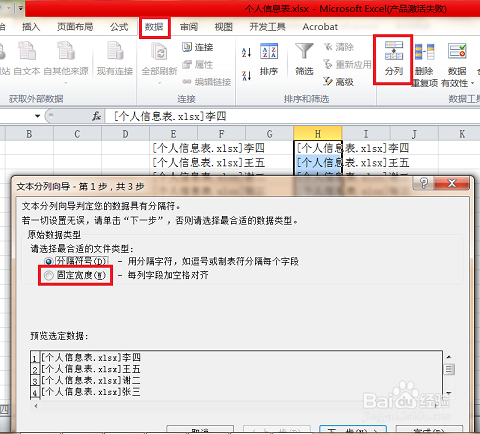
Task: Switch to the Insert (插入) ribbon tab
Action: pyautogui.click(x=31, y=27)
